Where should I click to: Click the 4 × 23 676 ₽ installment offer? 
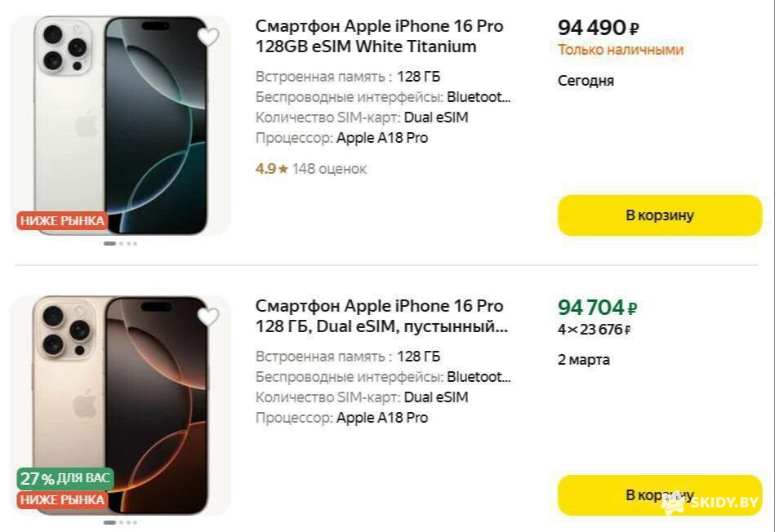pos(594,330)
